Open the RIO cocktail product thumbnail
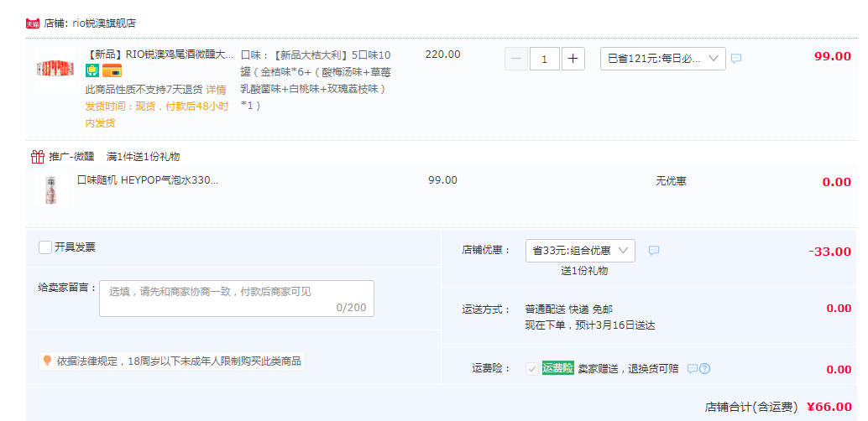This screenshot has width=868, height=421. (x=55, y=69)
